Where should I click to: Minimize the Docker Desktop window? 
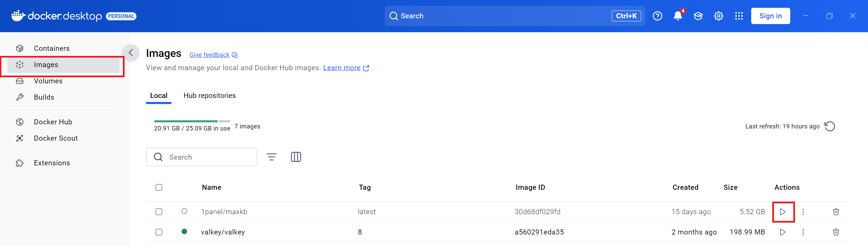[x=806, y=16]
